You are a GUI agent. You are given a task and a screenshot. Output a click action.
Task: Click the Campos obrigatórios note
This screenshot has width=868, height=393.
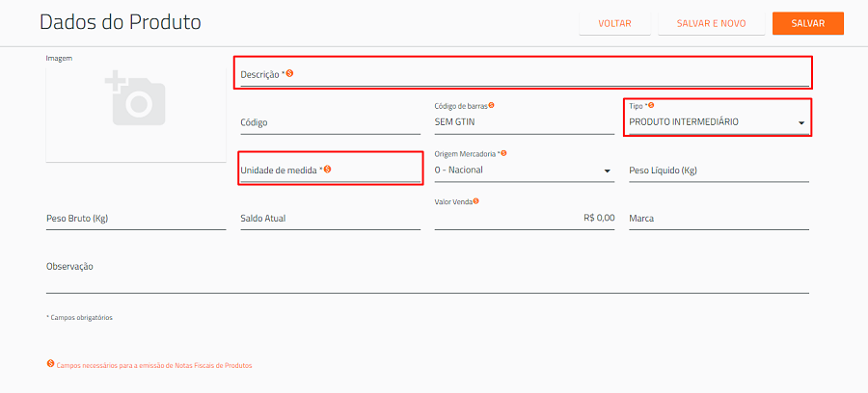click(79, 318)
